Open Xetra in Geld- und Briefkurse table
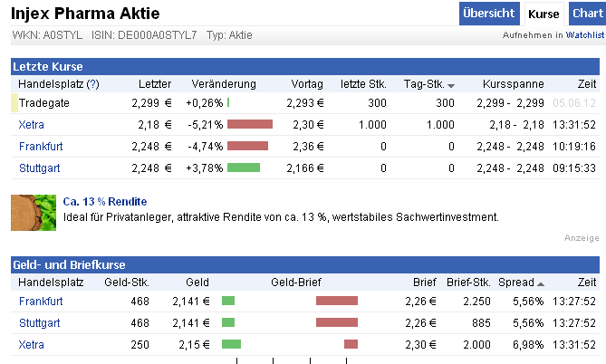Screen dimensions: 606x364 [x=32, y=344]
